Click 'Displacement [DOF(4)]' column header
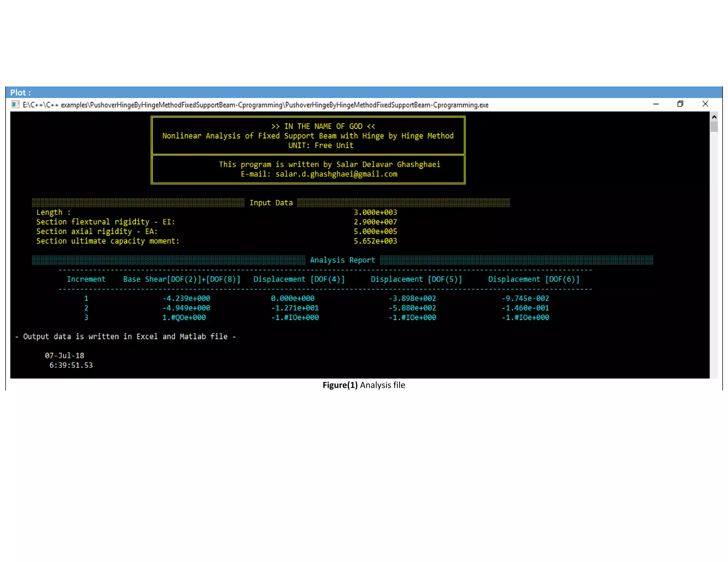 299,279
